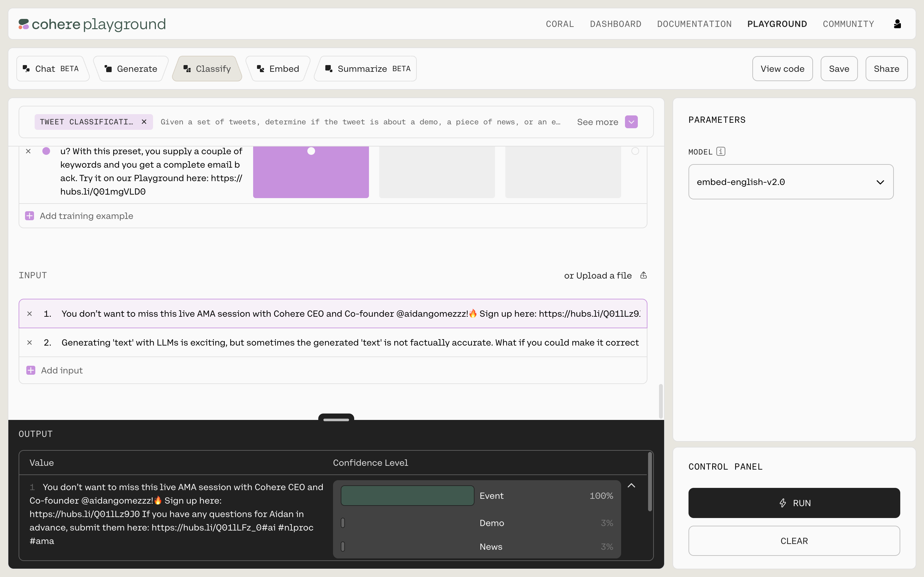Delete input number 1 with its X

pos(30,314)
